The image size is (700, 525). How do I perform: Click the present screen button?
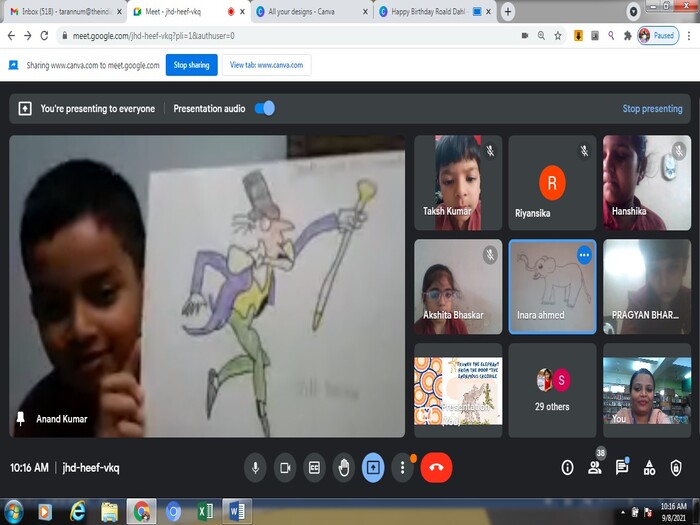[373, 467]
